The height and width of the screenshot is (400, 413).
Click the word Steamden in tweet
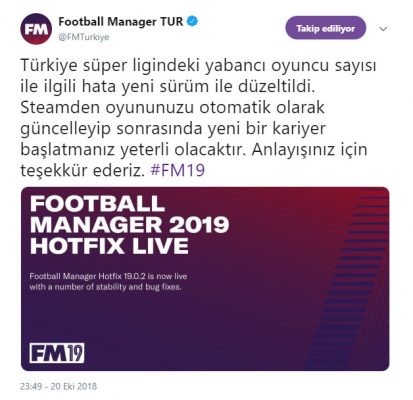(x=60, y=107)
